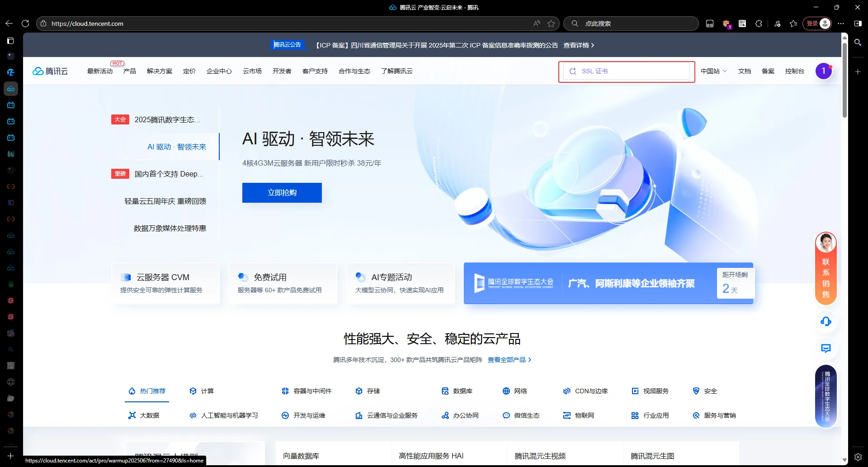Click the browser back arrow
Image resolution: width=868 pixels, height=467 pixels.
(x=9, y=24)
